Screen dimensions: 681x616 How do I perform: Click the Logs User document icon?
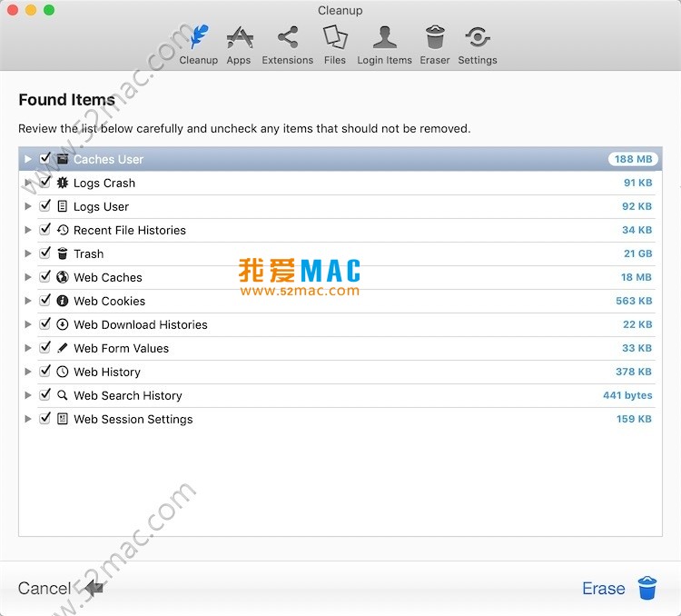(63, 206)
